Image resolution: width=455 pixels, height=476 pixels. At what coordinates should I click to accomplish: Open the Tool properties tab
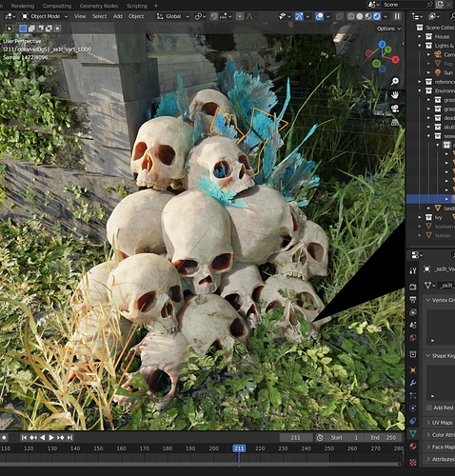pyautogui.click(x=413, y=270)
